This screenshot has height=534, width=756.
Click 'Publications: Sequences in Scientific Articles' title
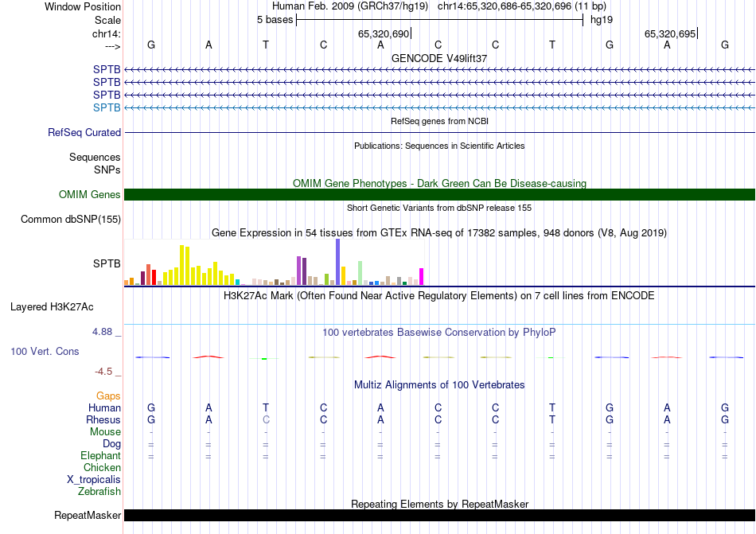pos(439,146)
